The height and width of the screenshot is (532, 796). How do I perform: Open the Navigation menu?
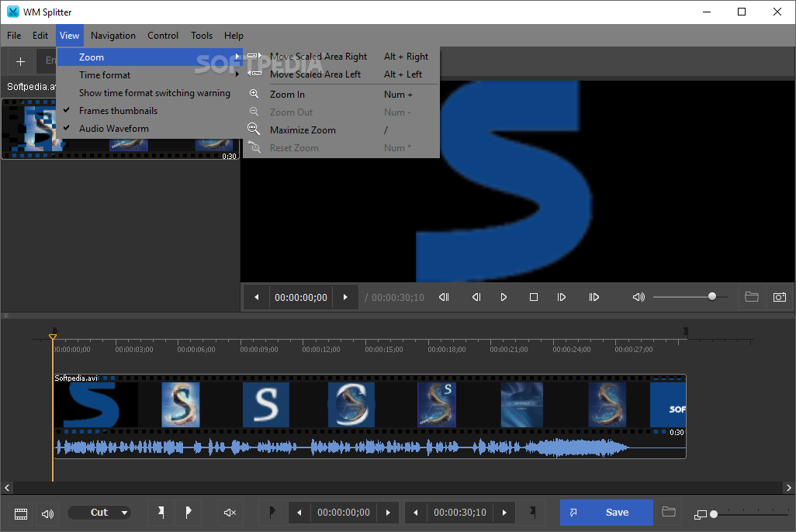pos(113,36)
